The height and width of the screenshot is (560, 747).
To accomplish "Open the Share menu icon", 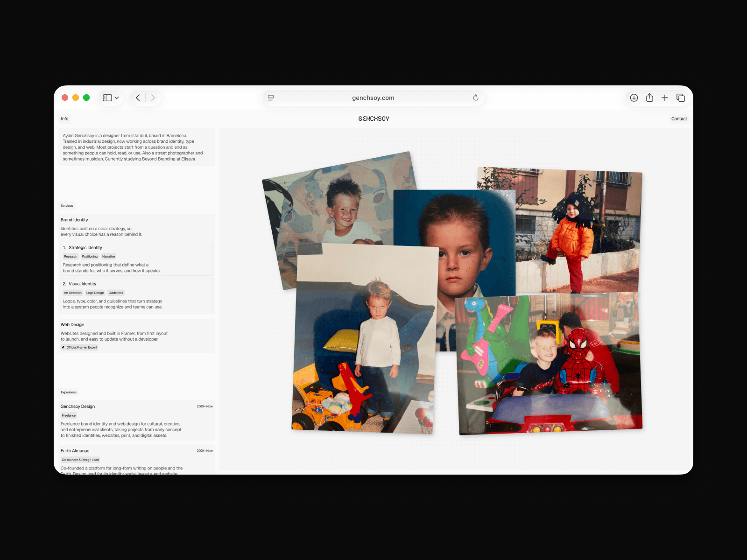I will click(x=649, y=98).
